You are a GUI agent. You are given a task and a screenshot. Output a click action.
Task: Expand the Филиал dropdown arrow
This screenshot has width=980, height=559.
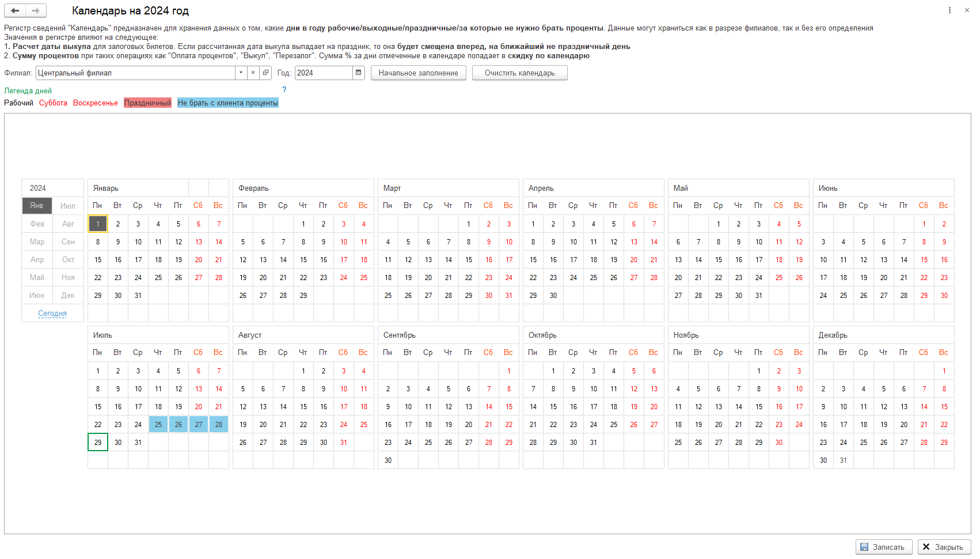241,73
